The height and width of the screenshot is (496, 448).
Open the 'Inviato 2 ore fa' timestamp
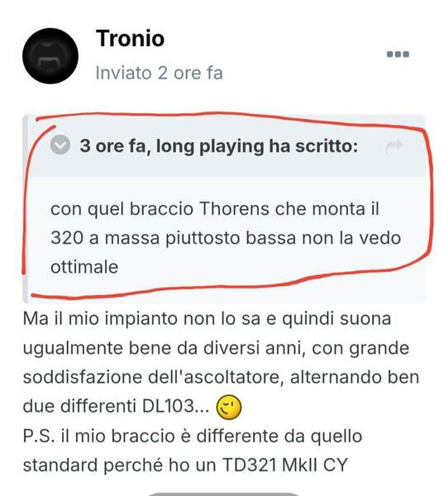pyautogui.click(x=160, y=73)
